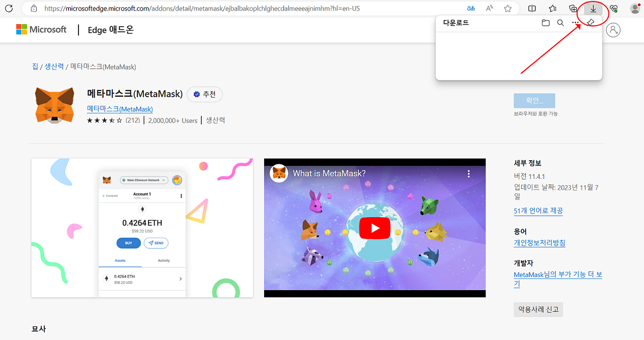Refresh the page with the reload icon
Screen dimensions: 644x340
point(9,9)
